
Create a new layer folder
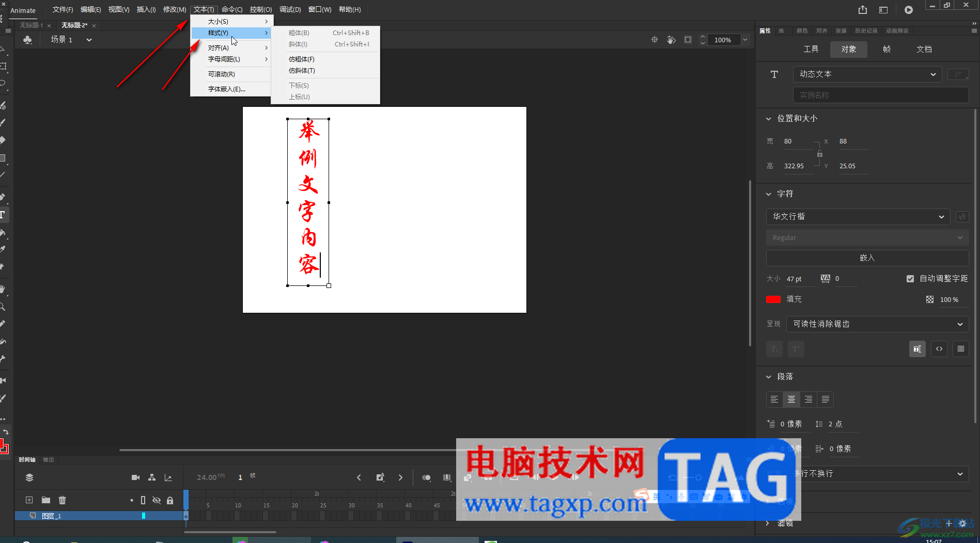click(46, 500)
